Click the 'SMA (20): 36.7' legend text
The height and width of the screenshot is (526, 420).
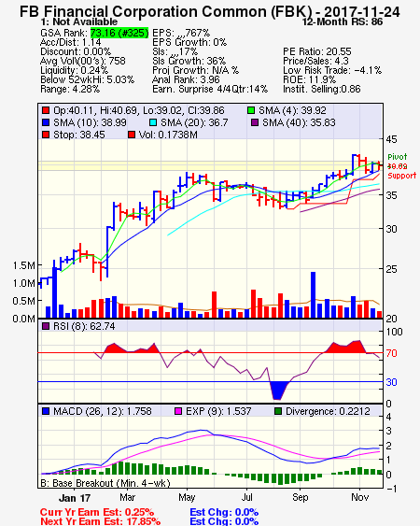[x=194, y=122]
